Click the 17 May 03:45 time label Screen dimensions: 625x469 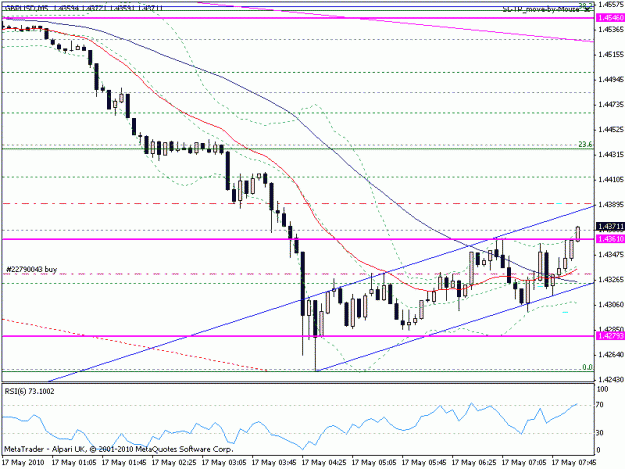(274, 463)
